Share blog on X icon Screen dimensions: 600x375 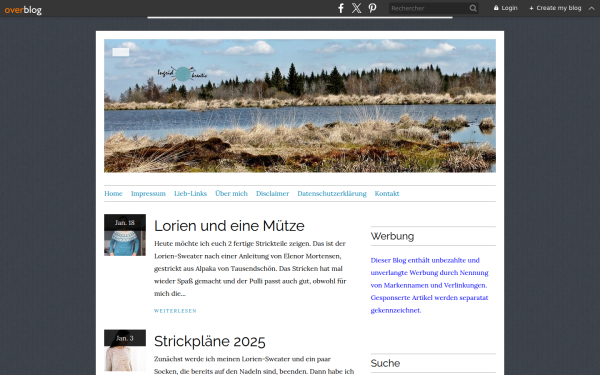(356, 8)
